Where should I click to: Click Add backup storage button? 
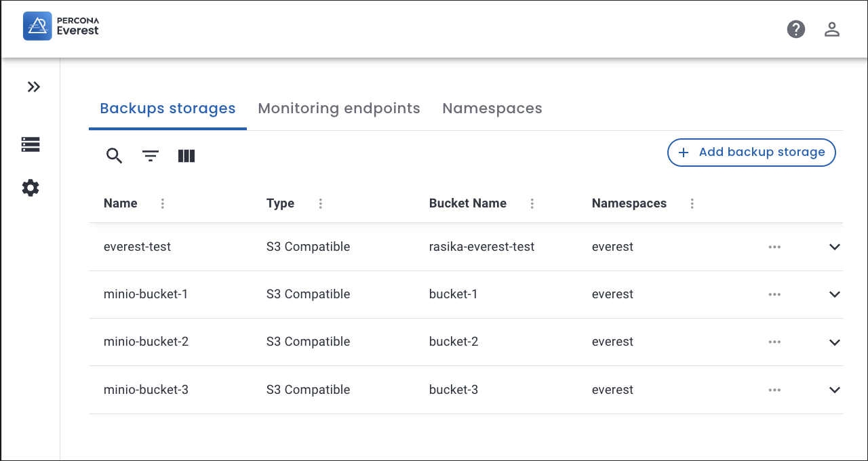[x=751, y=153]
